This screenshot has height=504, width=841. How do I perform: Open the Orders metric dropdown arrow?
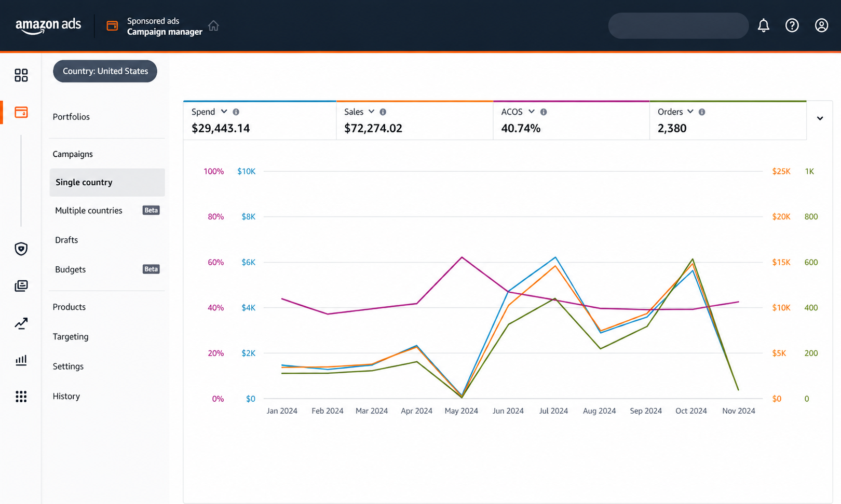tap(690, 112)
